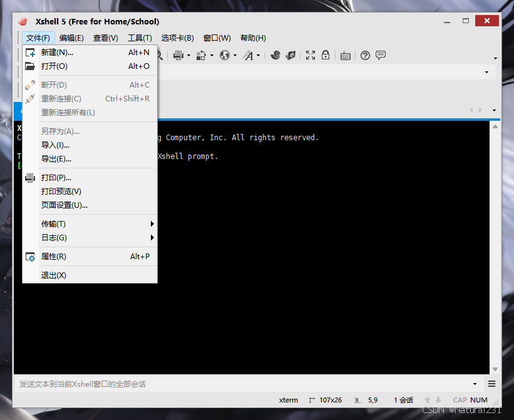Minimize the Xshell window

447,21
